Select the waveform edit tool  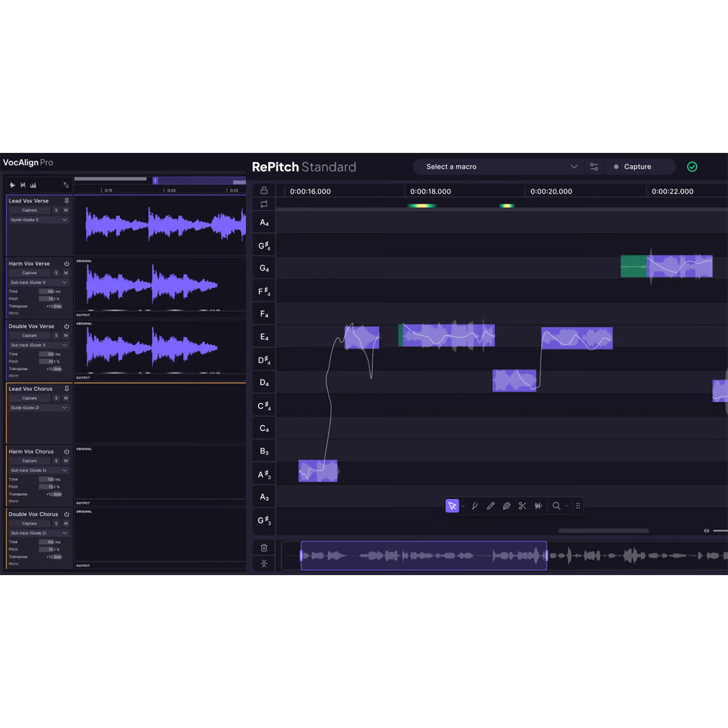(538, 506)
